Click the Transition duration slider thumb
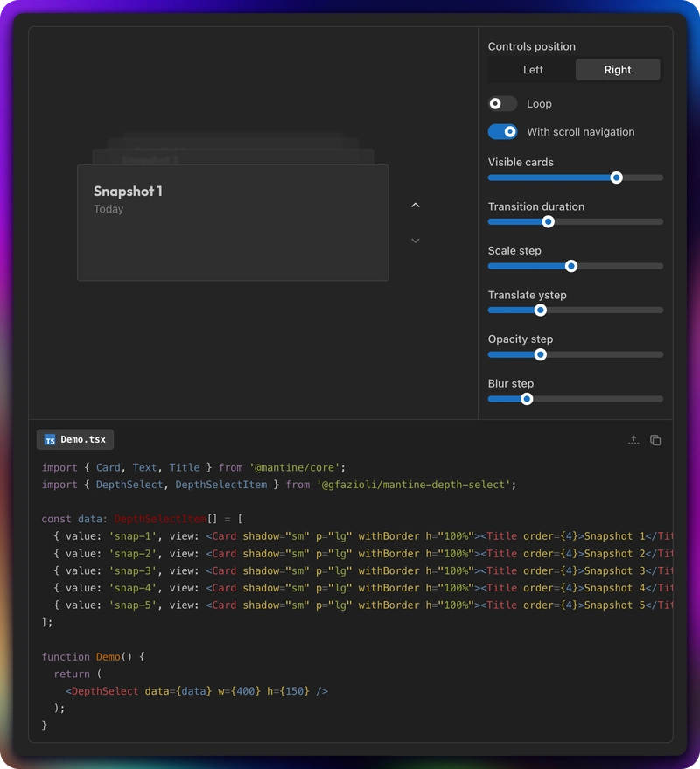The height and width of the screenshot is (769, 700). tap(549, 221)
